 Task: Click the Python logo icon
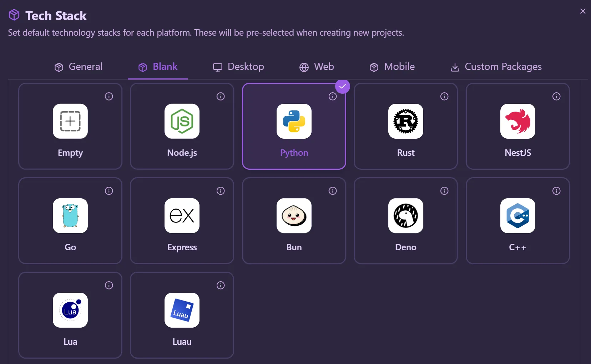[294, 121]
